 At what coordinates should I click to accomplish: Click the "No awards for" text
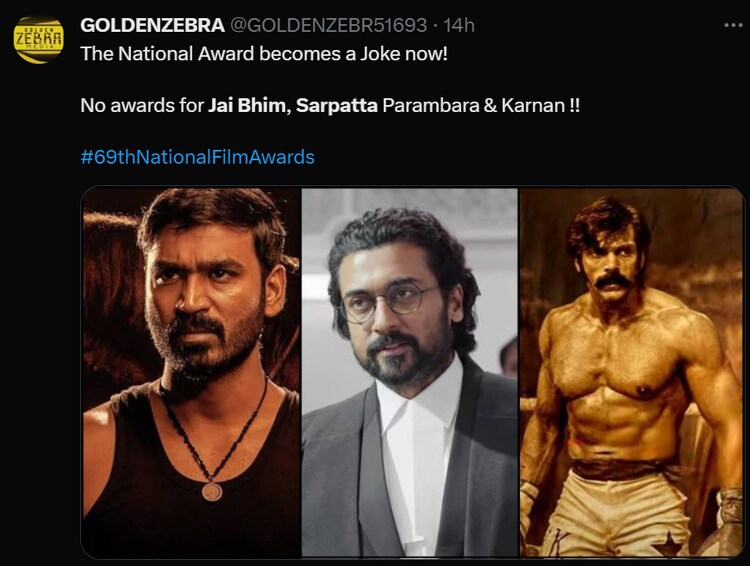tap(141, 105)
